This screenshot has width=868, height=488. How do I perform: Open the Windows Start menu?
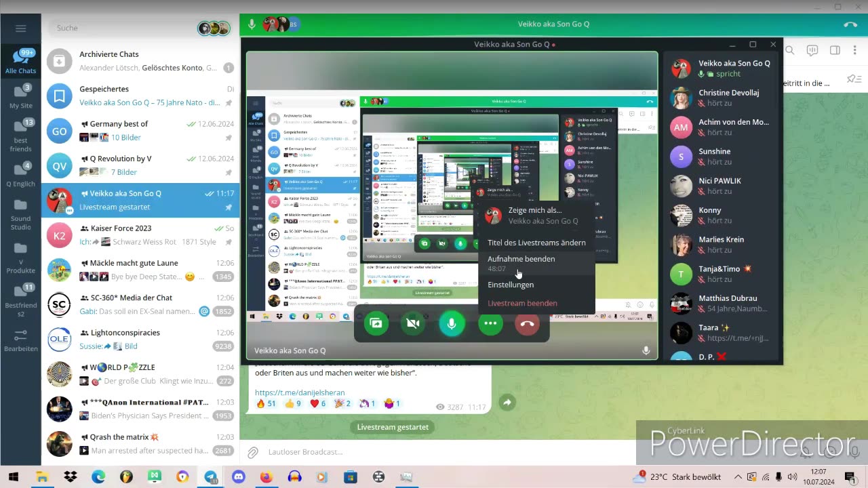point(13,476)
